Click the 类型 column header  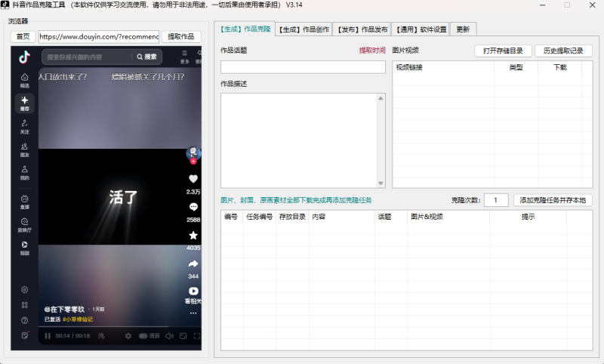(x=516, y=67)
